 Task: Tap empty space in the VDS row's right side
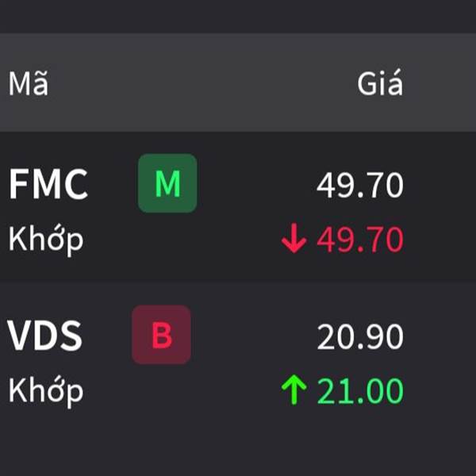[440, 355]
